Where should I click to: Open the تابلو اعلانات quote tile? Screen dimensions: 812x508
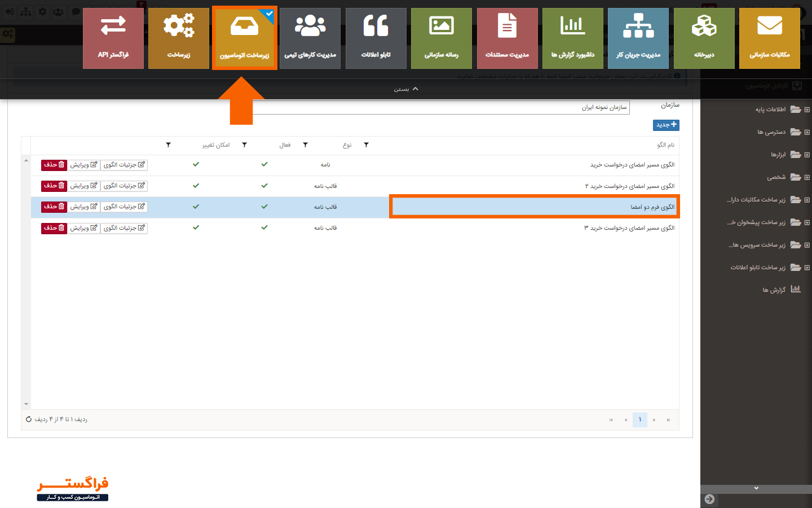(376, 38)
